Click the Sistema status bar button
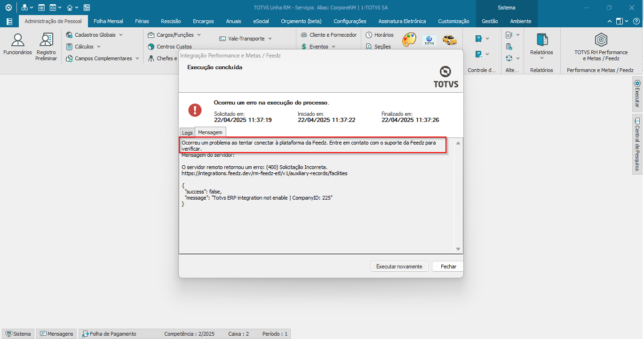 [18, 334]
